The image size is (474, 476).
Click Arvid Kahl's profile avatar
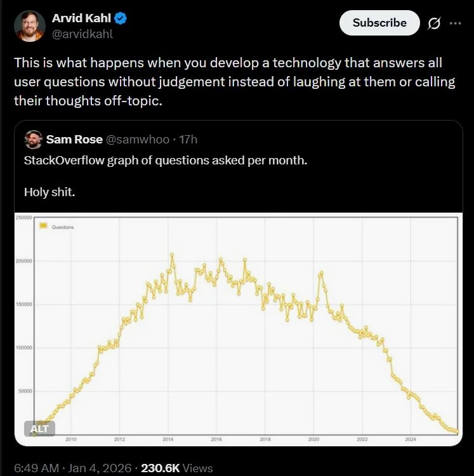30,26
